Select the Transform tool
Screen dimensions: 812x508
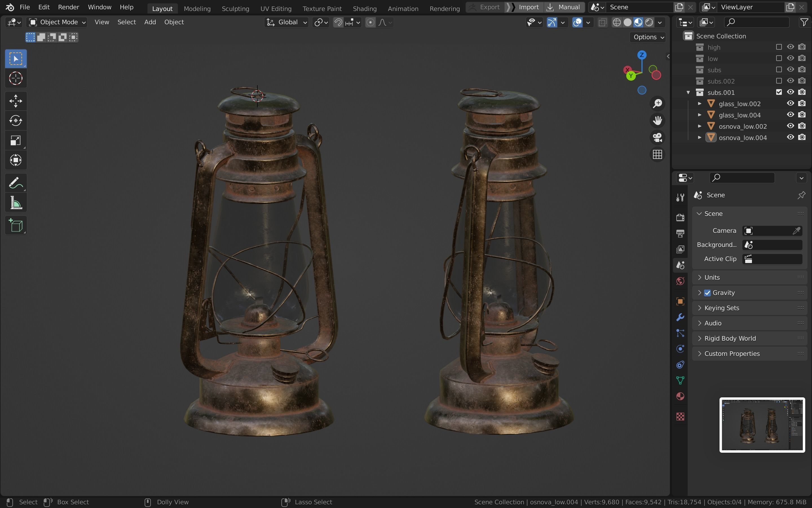pyautogui.click(x=16, y=160)
